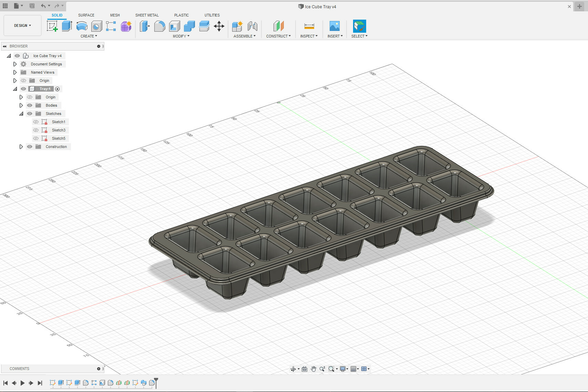The height and width of the screenshot is (392, 588).
Task: Open the SHEET METAL tab
Action: coord(147,15)
